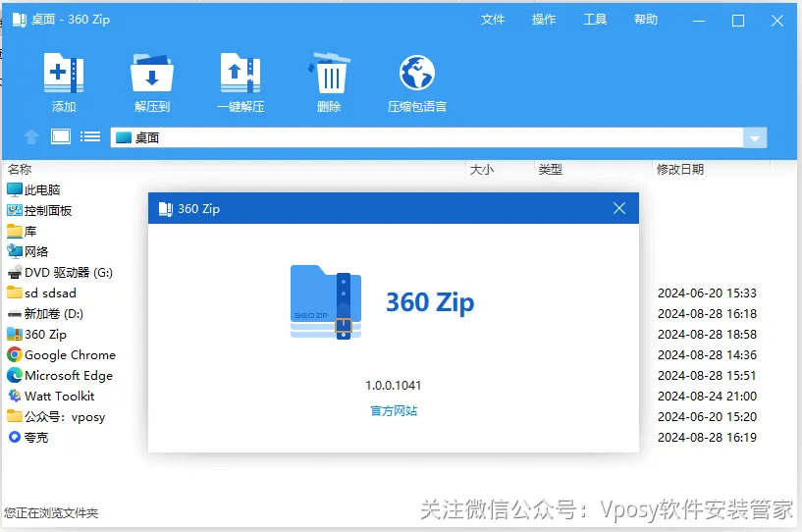Select the DVD 驱动器 (G:) icon

pyautogui.click(x=15, y=272)
